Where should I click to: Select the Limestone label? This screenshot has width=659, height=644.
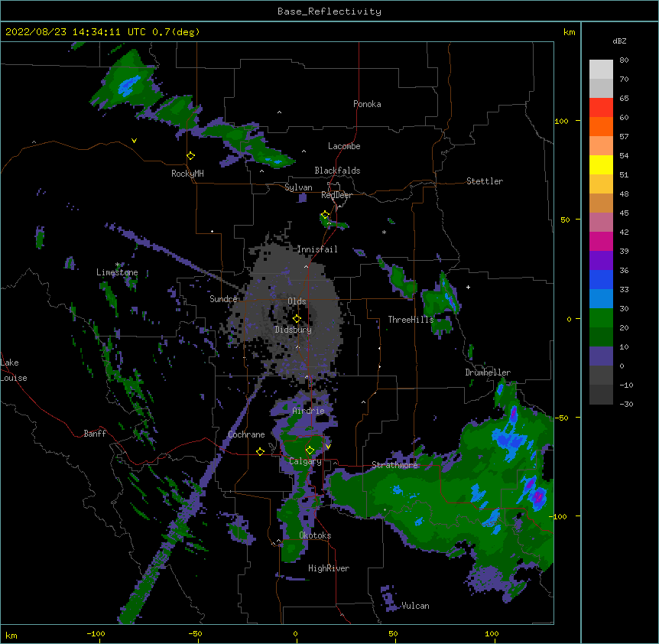pyautogui.click(x=117, y=272)
